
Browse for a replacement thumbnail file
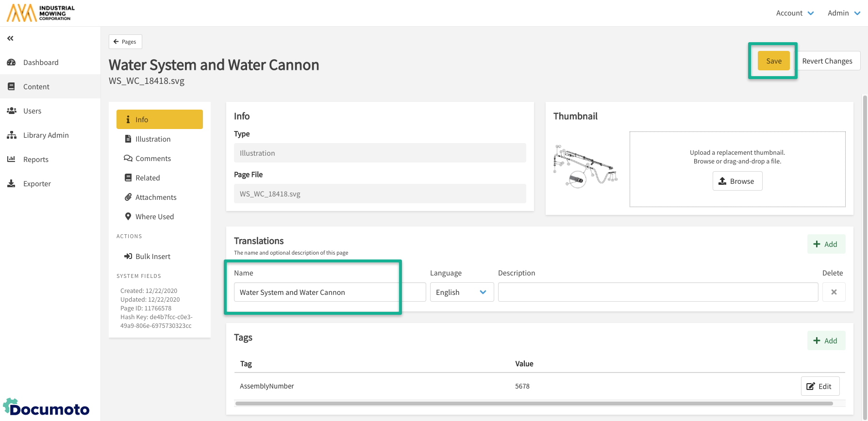click(737, 181)
